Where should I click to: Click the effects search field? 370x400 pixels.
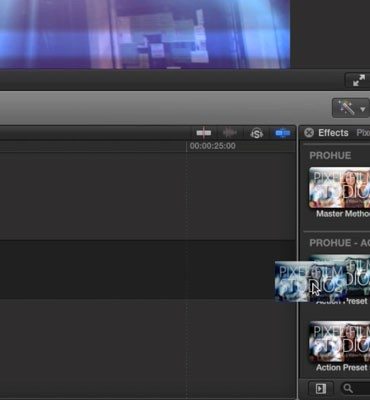coord(355,388)
